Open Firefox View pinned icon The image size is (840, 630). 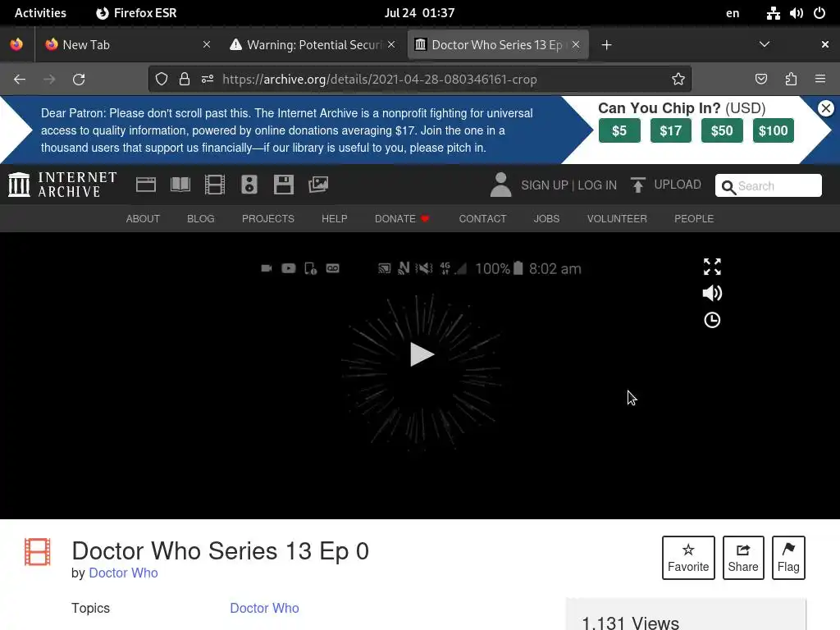click(16, 44)
